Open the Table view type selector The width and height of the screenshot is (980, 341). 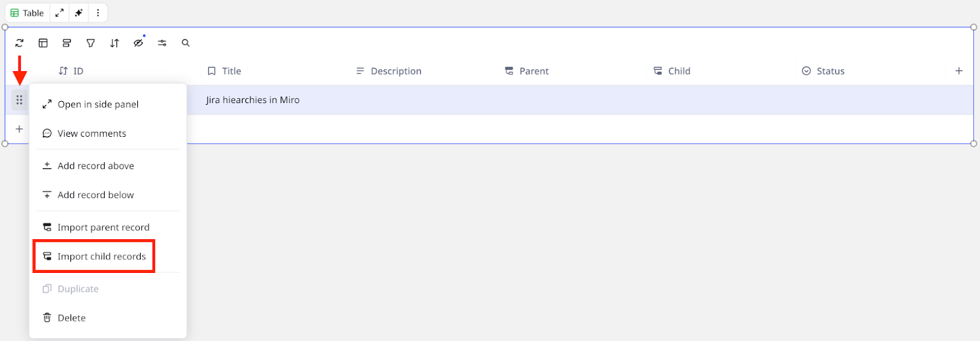(28, 13)
